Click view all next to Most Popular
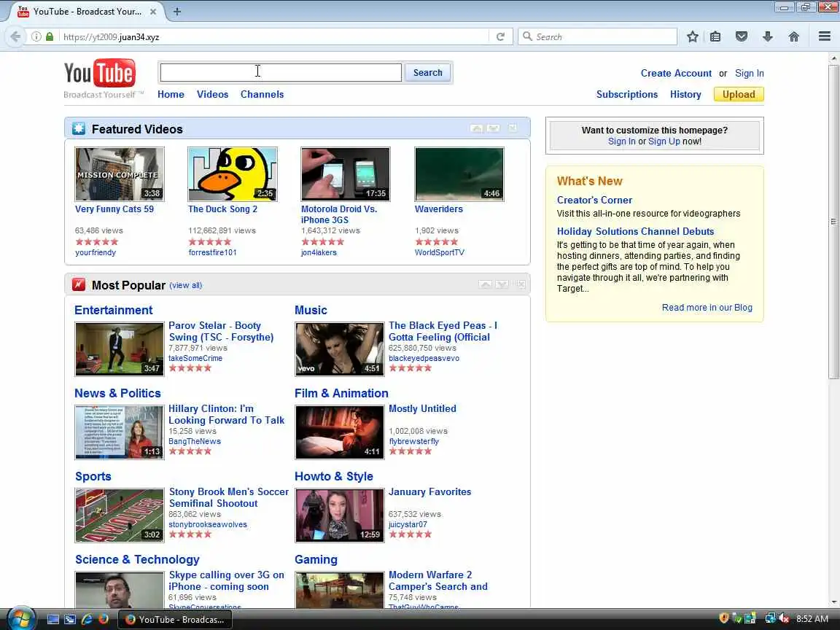This screenshot has width=840, height=630. [x=185, y=286]
